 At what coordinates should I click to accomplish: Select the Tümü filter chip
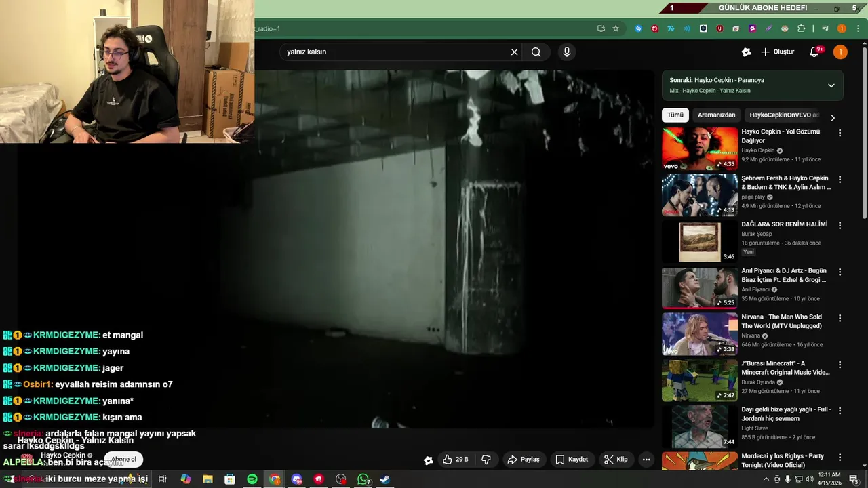[675, 115]
